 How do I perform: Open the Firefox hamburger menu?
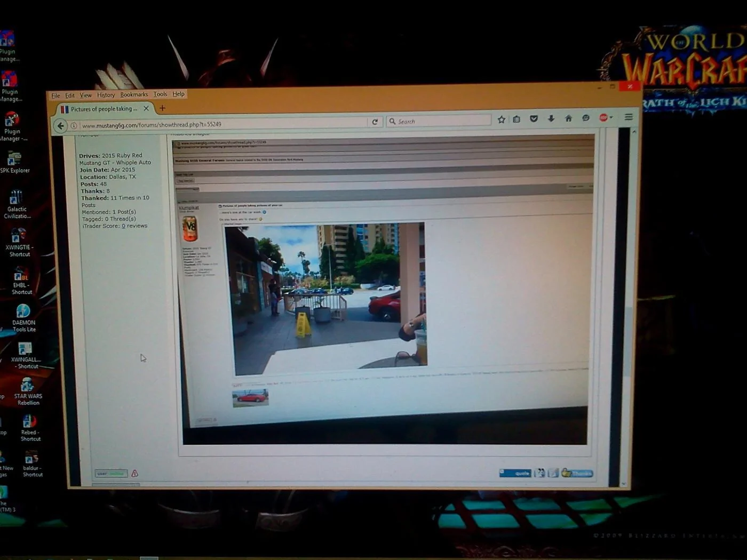point(629,117)
